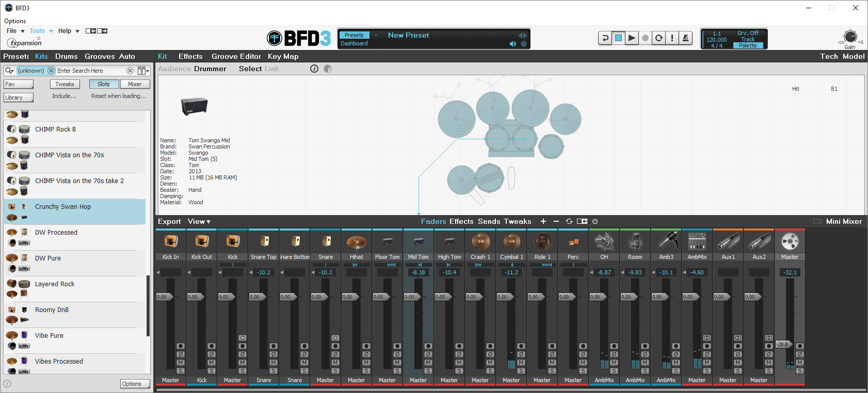The image size is (868, 393).
Task: Click the return to start transport button
Action: (x=605, y=38)
